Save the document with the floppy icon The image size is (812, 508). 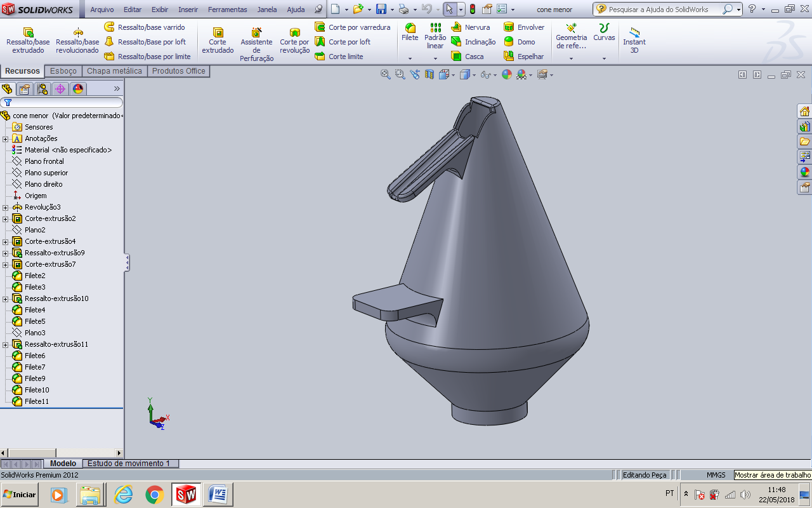pyautogui.click(x=381, y=10)
